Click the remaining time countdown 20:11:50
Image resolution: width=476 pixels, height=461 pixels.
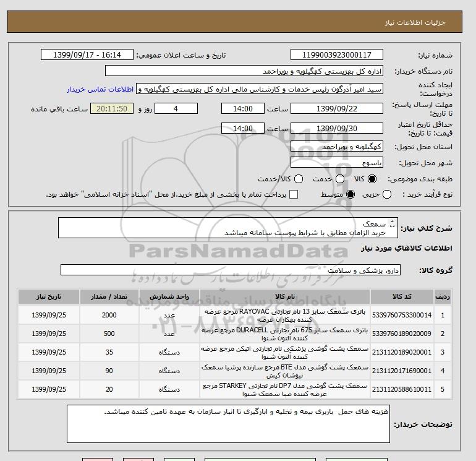(x=112, y=108)
